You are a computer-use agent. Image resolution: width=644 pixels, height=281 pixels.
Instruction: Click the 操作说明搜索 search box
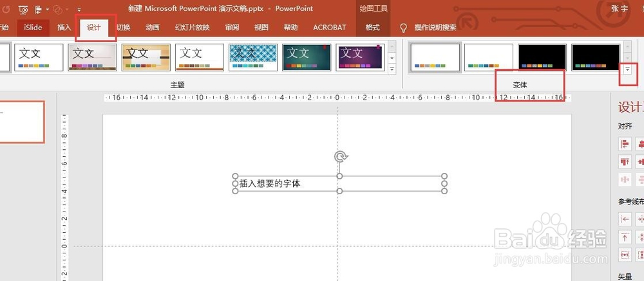435,28
